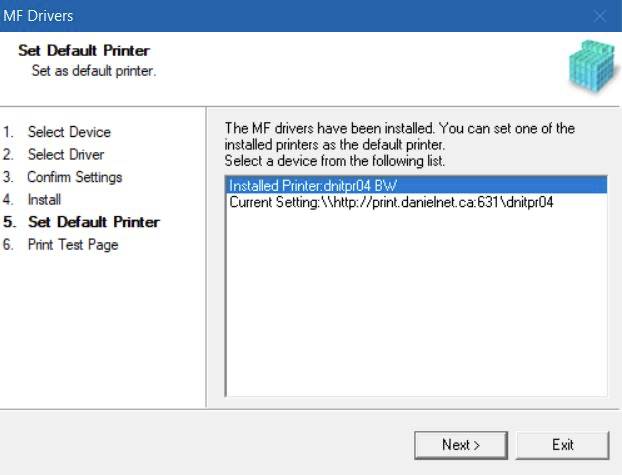Viewport: 622px width, 475px height.
Task: Click step 3 Confirm Settings
Action: [74, 177]
